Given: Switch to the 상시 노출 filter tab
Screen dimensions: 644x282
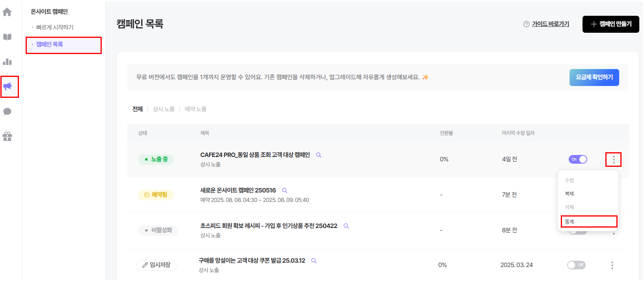Looking at the screenshot, I should pyautogui.click(x=164, y=109).
